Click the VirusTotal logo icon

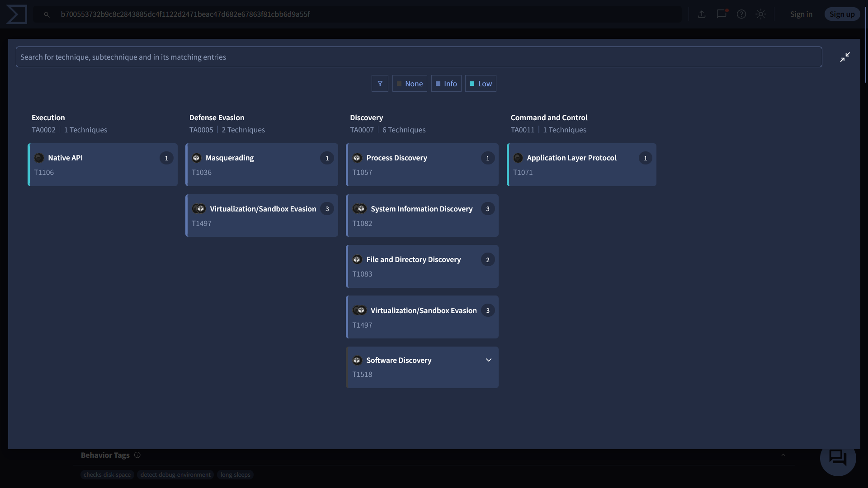17,14
